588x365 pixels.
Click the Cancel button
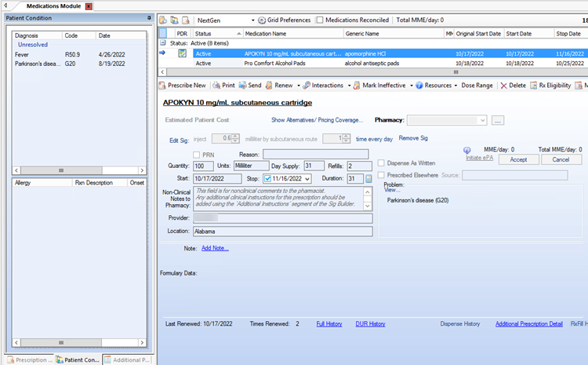click(x=561, y=159)
